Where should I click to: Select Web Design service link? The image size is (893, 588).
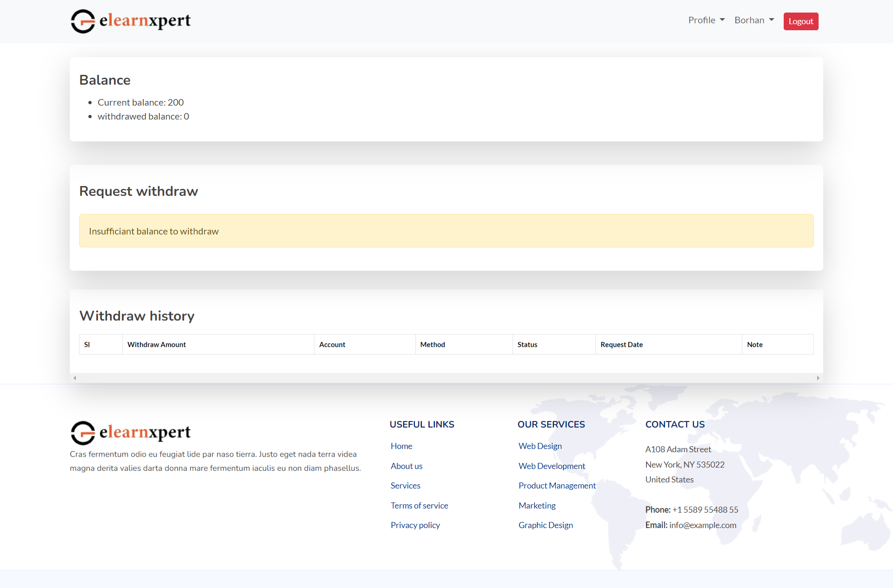click(540, 446)
